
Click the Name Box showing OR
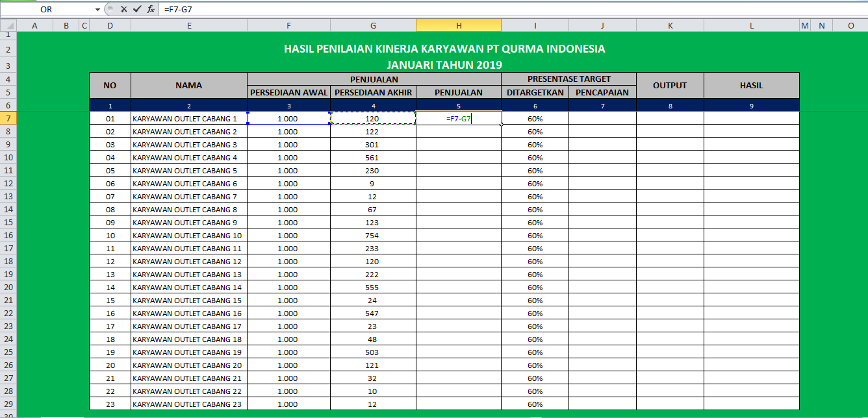tap(45, 9)
